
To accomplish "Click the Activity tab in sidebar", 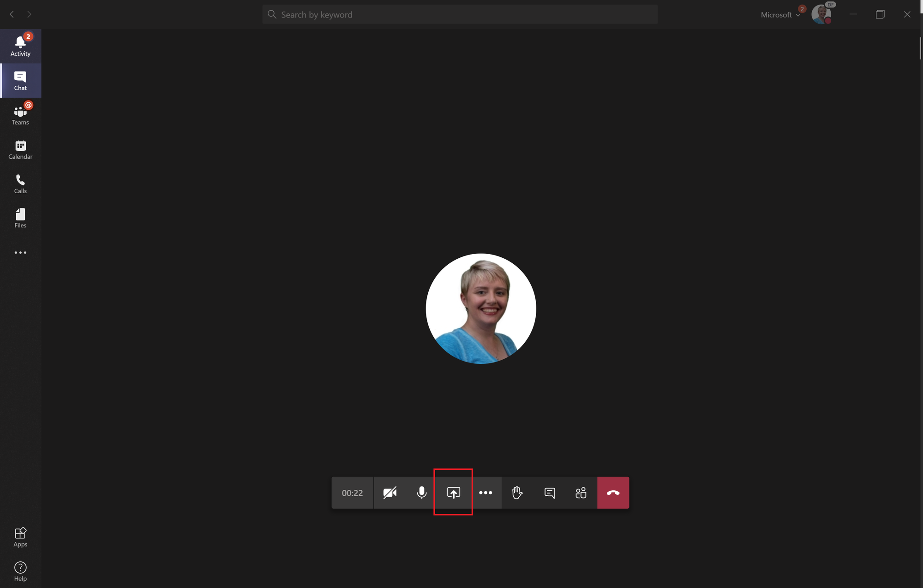I will [20, 46].
